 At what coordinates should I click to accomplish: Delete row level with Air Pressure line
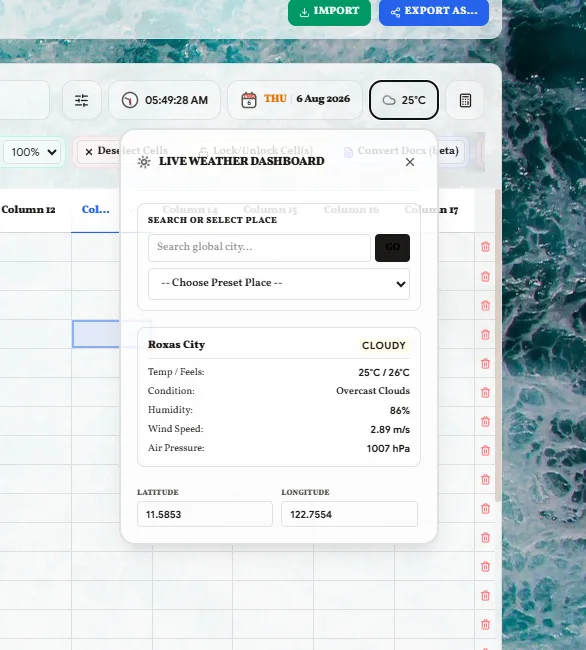(485, 451)
